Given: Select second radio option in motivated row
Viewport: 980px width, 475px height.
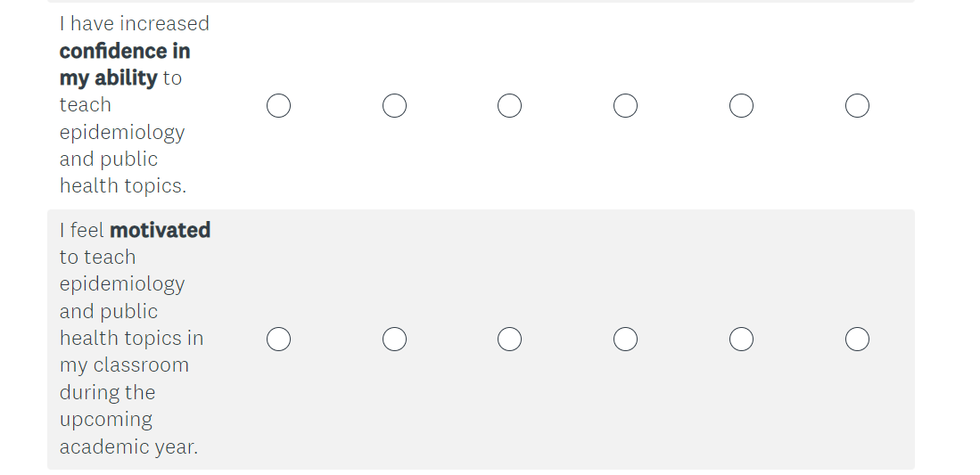Looking at the screenshot, I should tap(394, 340).
